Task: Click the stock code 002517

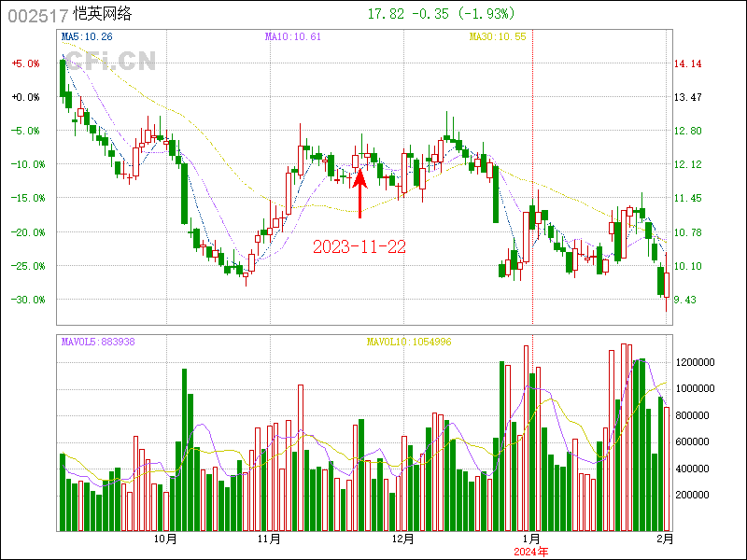Action: (37, 16)
